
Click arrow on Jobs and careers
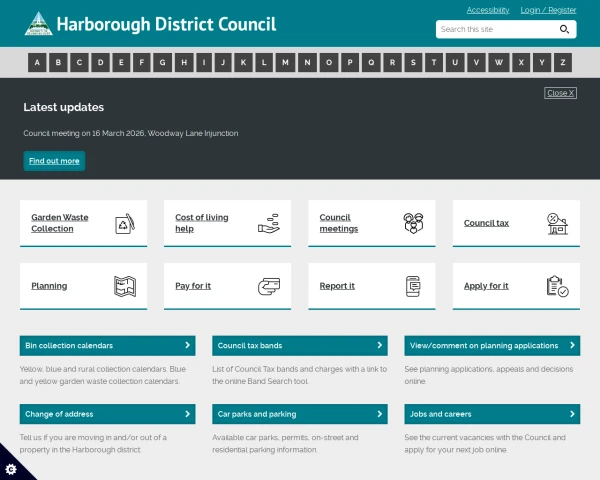pos(572,414)
